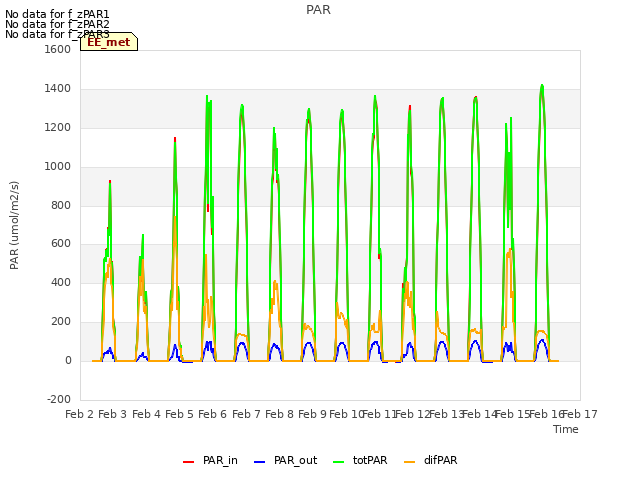Viewport: 640px width, 480px height.
Task: Select PAR_out legend entry
Action: (x=285, y=460)
